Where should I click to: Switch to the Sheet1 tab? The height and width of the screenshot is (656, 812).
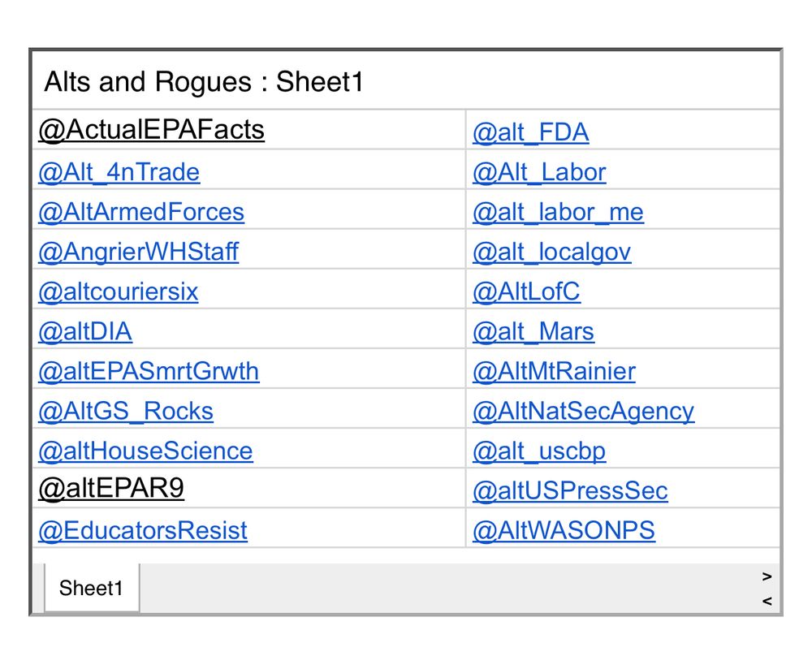pyautogui.click(x=92, y=588)
